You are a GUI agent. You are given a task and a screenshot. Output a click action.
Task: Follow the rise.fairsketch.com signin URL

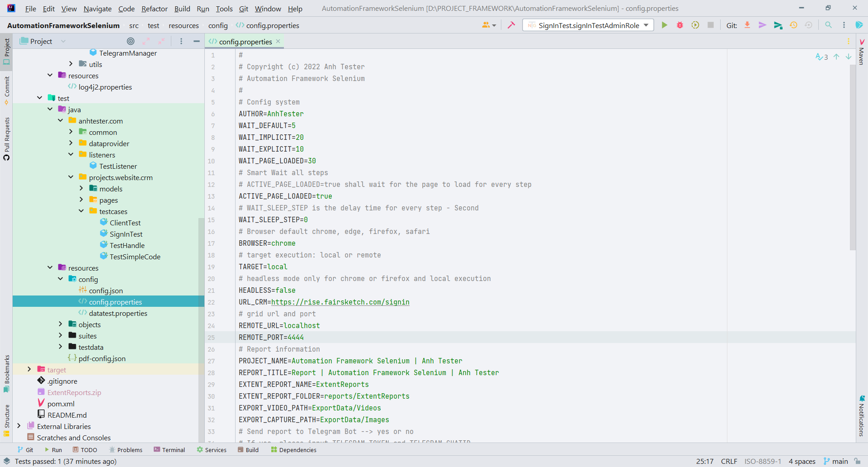(x=340, y=302)
